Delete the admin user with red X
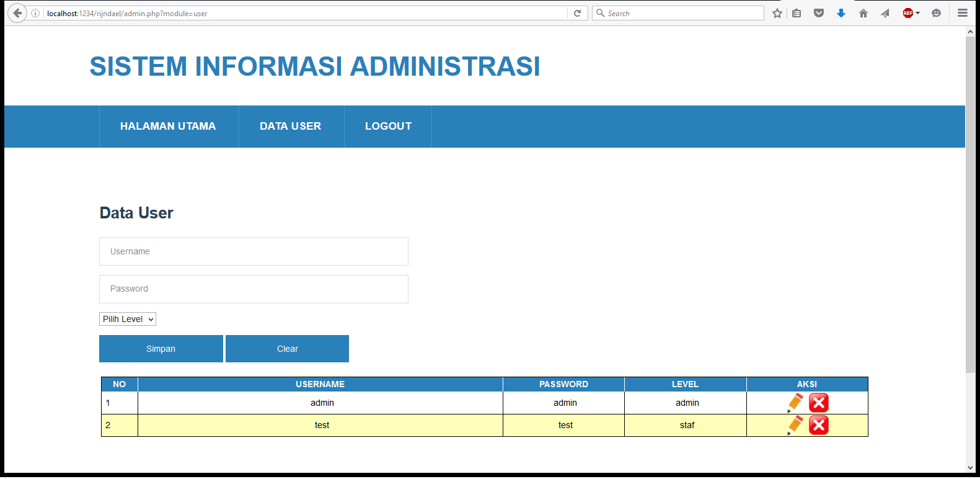Screen dimensions: 980x479 [x=819, y=403]
